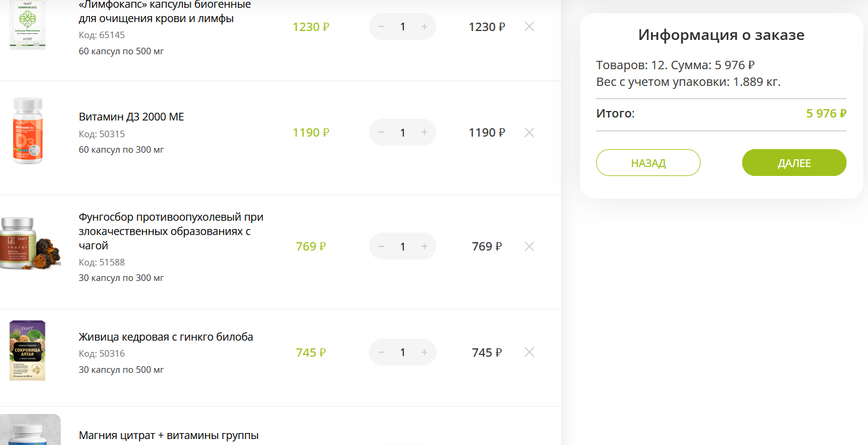Remove Живица кедровая from the cart

tap(529, 352)
